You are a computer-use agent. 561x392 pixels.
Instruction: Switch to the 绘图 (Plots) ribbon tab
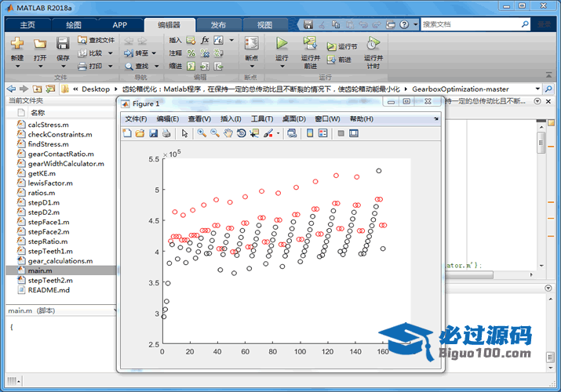pyautogui.click(x=73, y=25)
